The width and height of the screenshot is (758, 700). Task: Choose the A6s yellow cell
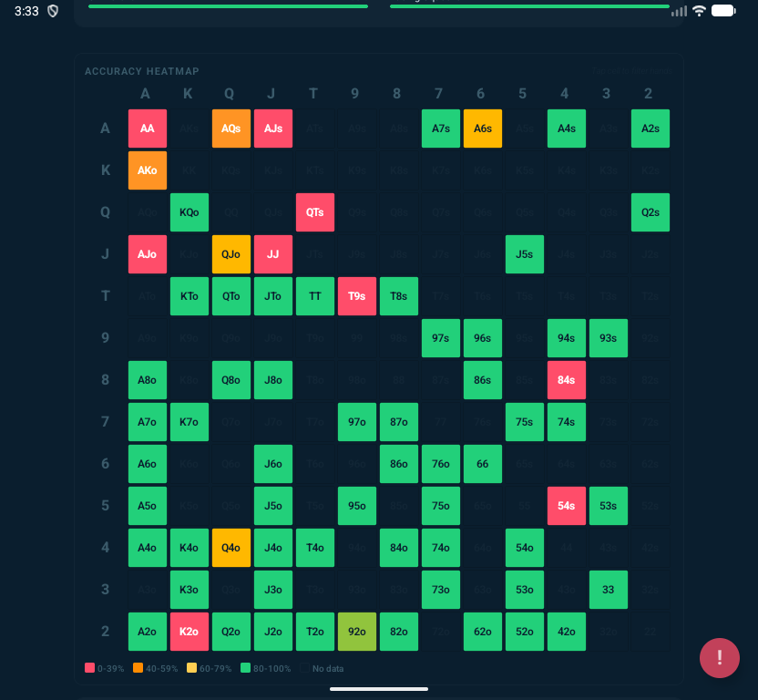pyautogui.click(x=483, y=129)
